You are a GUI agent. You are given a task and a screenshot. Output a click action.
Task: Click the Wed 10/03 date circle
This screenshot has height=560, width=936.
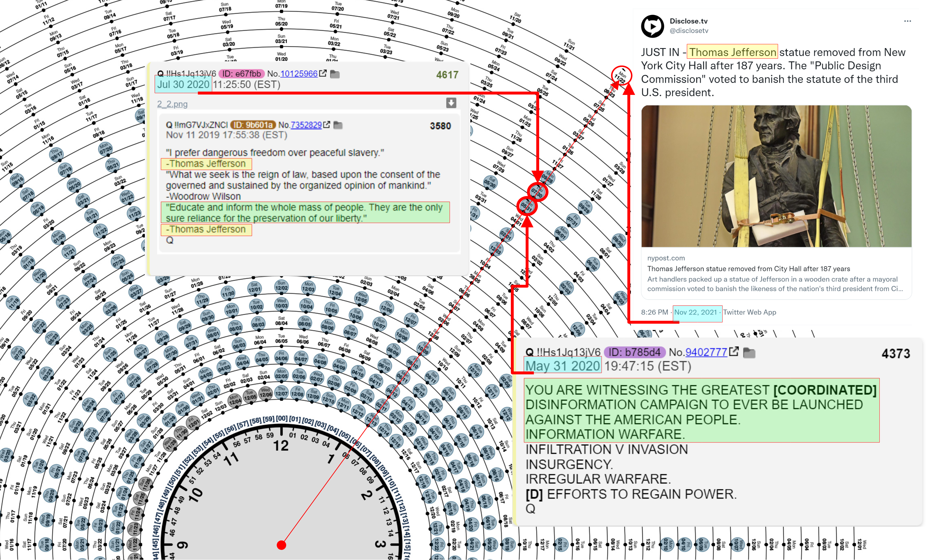(x=281, y=304)
